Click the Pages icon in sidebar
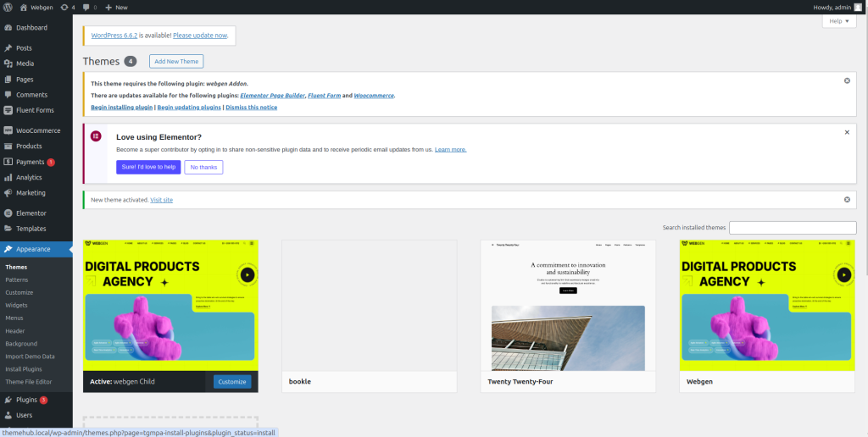 pyautogui.click(x=8, y=79)
